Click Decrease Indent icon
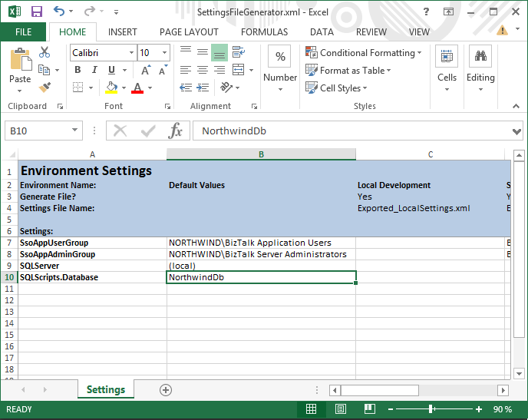Screen dimensions: 528x420 coord(186,88)
